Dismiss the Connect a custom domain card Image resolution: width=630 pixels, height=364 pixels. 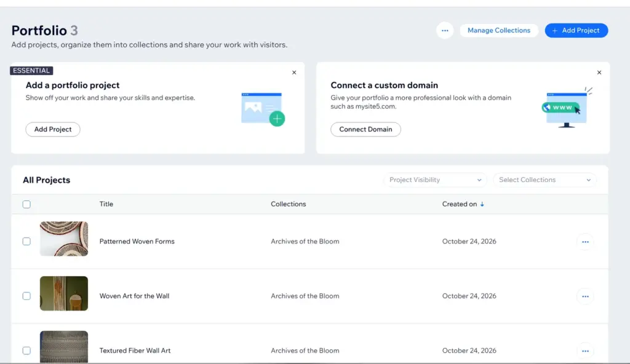(x=599, y=73)
